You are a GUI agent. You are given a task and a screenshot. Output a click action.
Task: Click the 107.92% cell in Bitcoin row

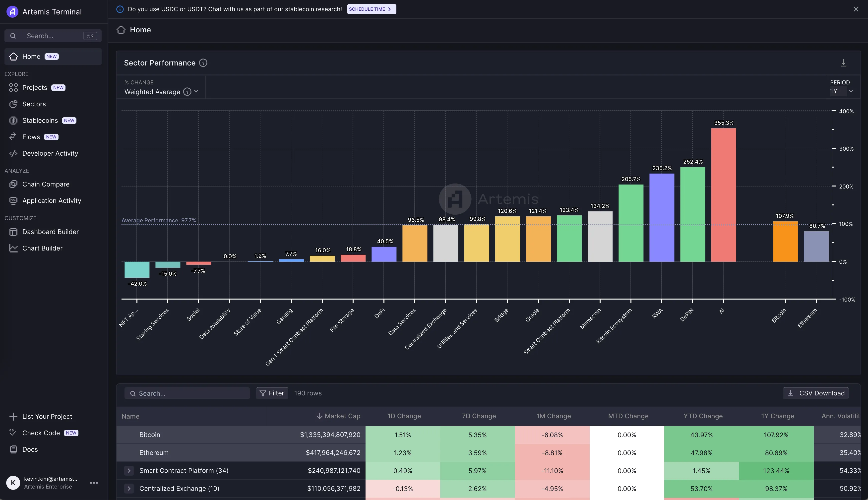[776, 435]
